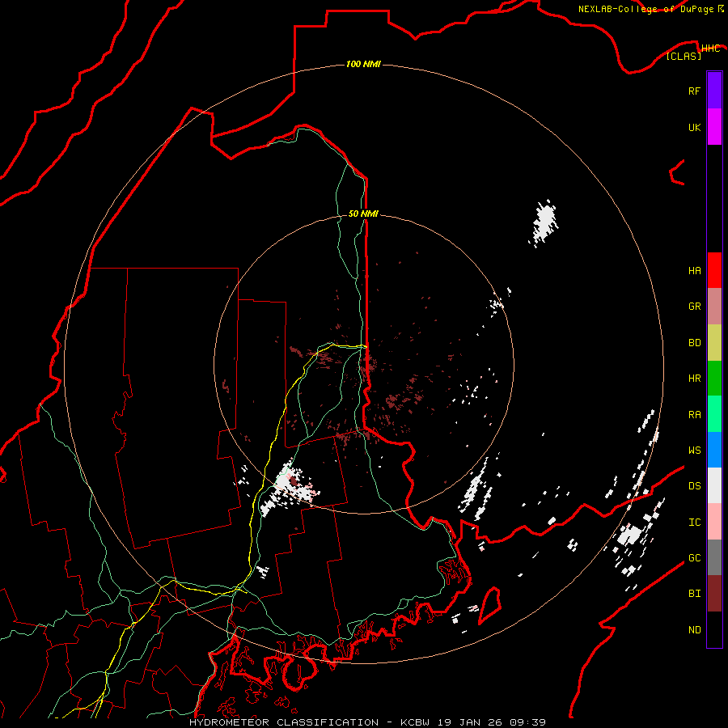Select the IC pink legend swatch

(x=714, y=522)
